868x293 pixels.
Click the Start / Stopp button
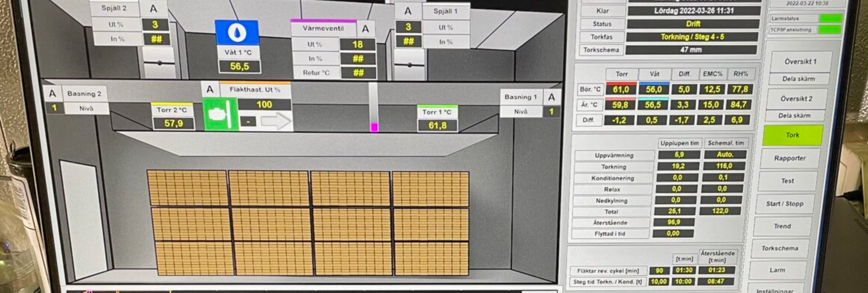pos(785,204)
